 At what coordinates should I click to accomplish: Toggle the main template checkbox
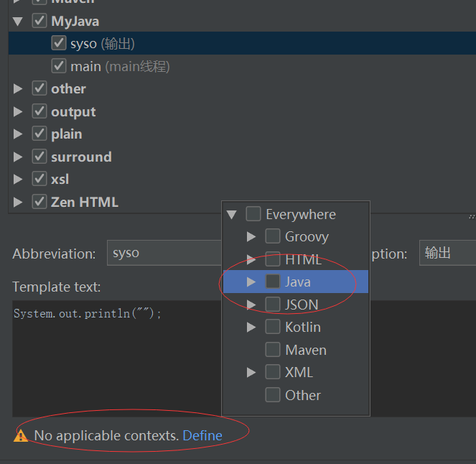pyautogui.click(x=59, y=66)
